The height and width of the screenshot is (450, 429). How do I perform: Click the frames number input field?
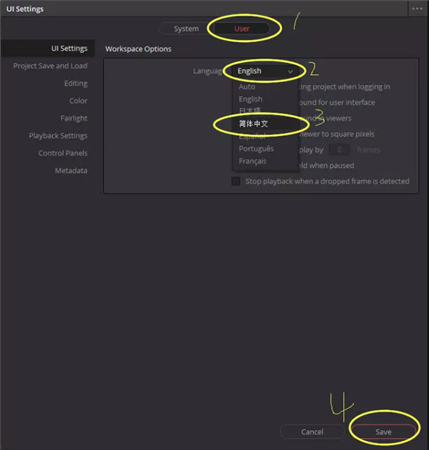[x=339, y=150]
